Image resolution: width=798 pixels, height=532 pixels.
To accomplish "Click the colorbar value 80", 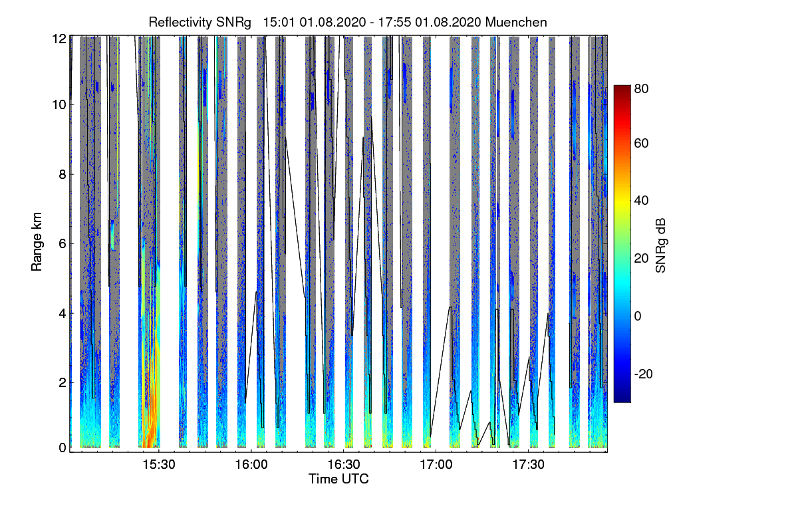I will [x=641, y=88].
